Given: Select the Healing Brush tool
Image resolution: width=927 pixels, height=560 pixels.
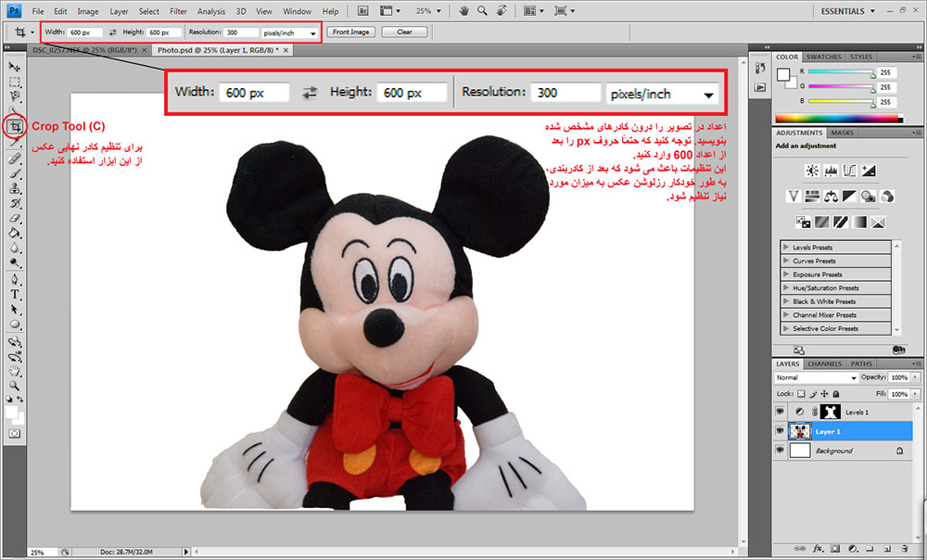Looking at the screenshot, I should point(15,159).
